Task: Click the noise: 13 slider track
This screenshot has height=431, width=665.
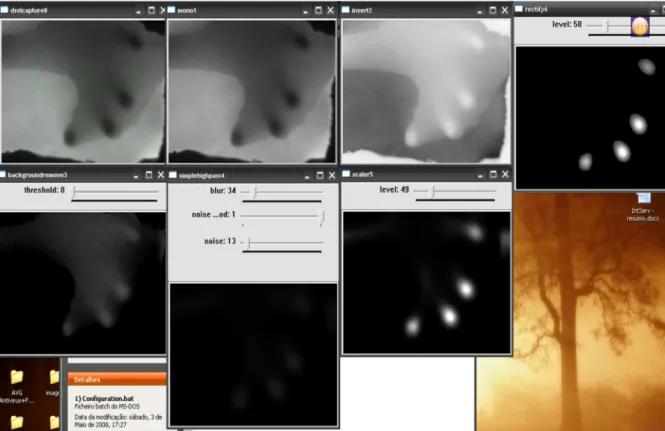Action: tap(282, 243)
